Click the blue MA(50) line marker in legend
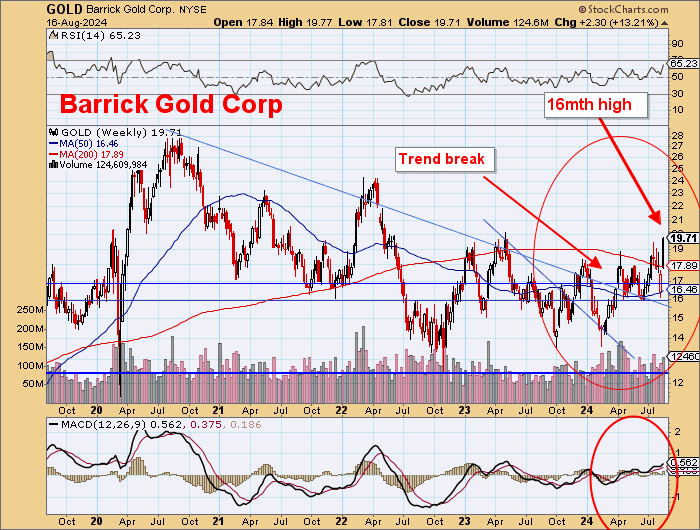 (53, 144)
